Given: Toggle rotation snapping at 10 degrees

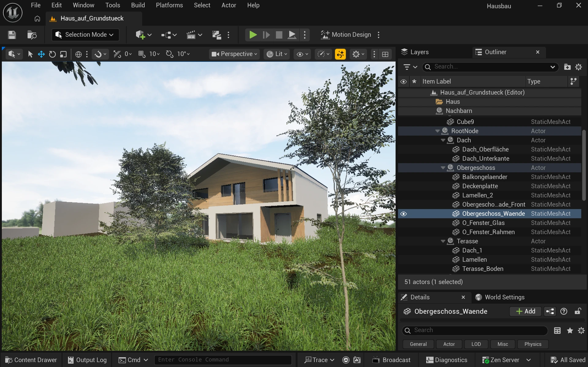Looking at the screenshot, I should [169, 54].
